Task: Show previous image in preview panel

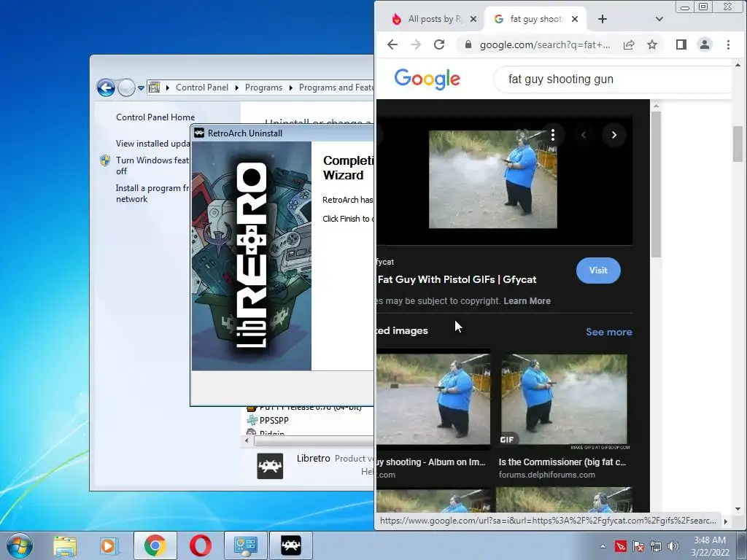Action: pos(584,135)
